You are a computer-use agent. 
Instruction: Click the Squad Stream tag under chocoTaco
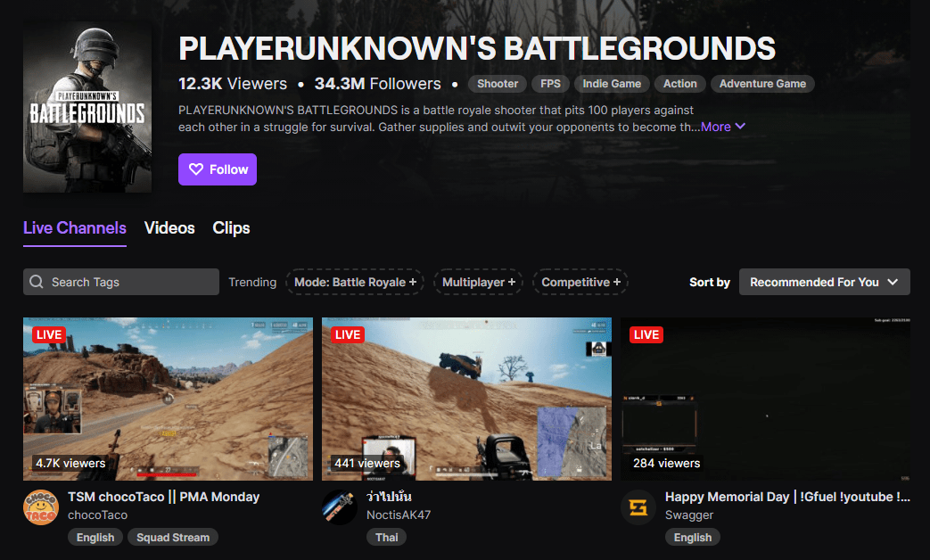[x=173, y=538]
